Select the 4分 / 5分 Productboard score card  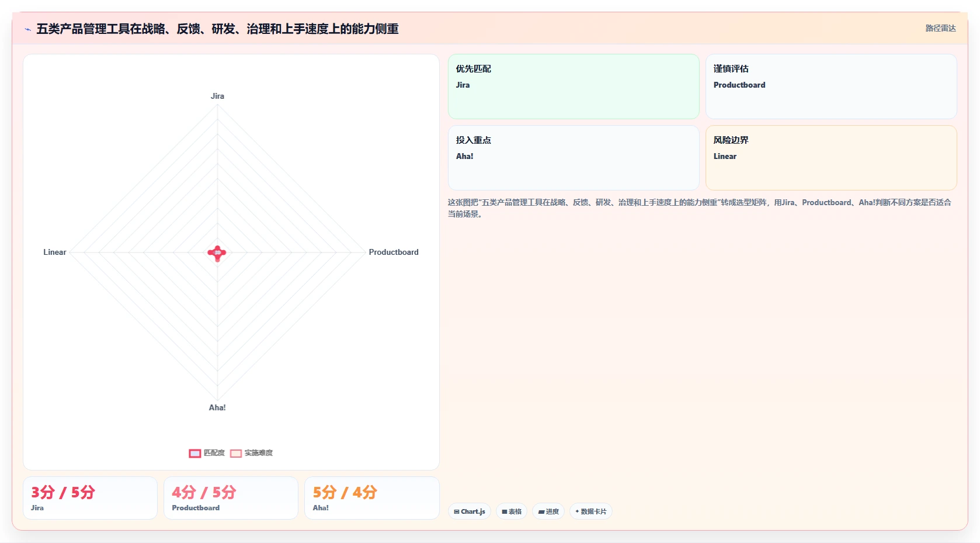231,498
